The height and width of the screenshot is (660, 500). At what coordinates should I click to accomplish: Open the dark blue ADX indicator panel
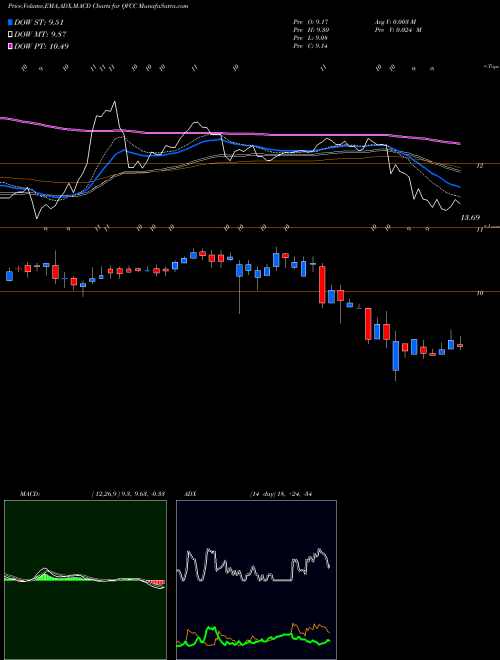point(256,580)
